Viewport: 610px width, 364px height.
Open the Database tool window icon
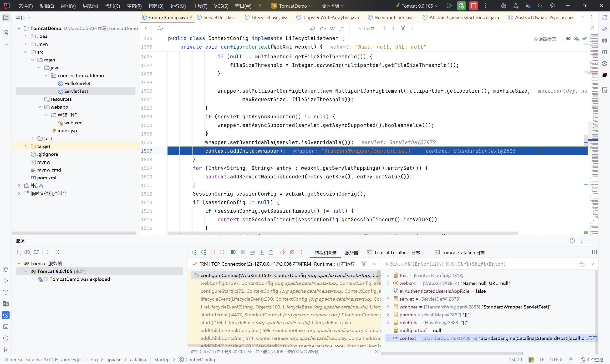604,40
